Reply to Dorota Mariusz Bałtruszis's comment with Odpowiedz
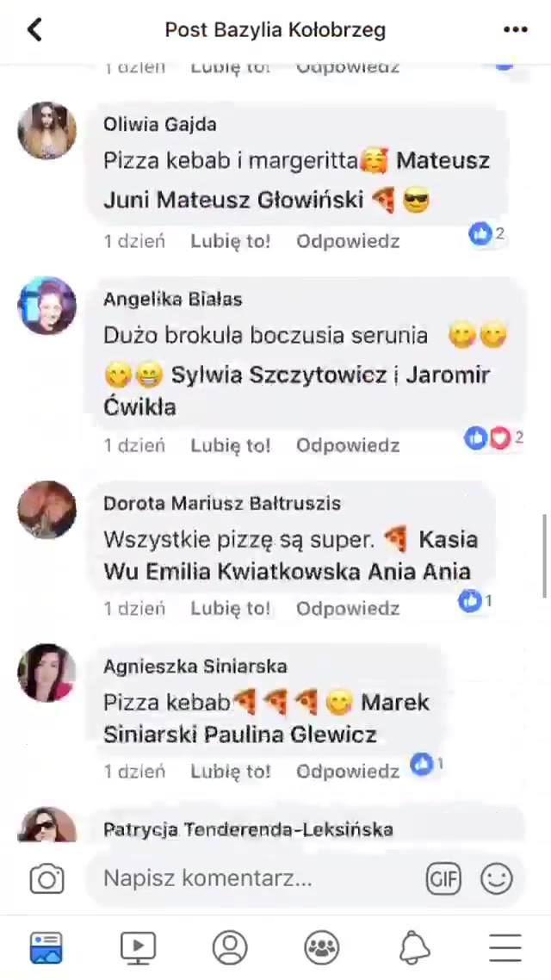 point(348,608)
